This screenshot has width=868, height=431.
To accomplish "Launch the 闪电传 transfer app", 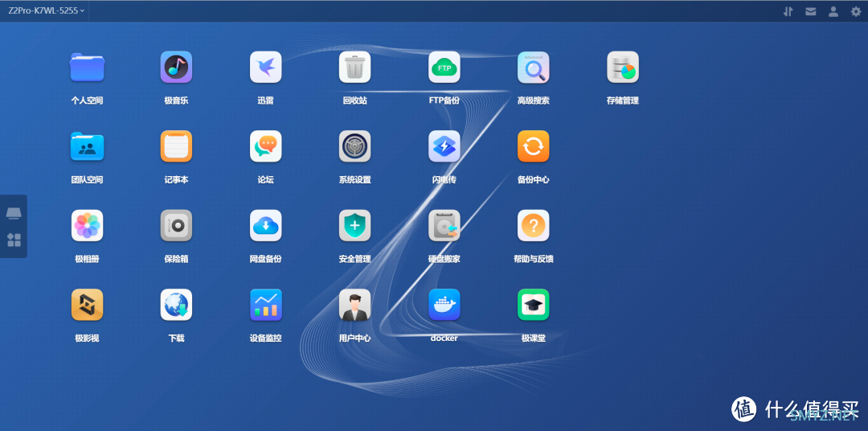I will click(x=444, y=146).
